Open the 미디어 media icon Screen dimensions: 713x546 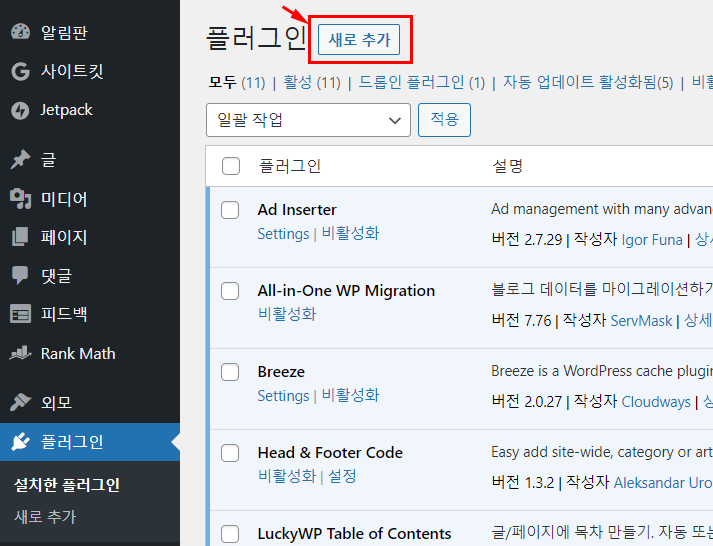point(20,199)
